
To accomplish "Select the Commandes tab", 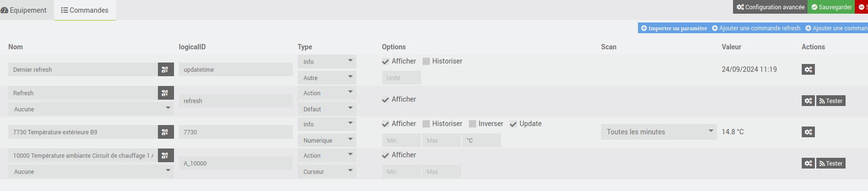I will [x=85, y=10].
